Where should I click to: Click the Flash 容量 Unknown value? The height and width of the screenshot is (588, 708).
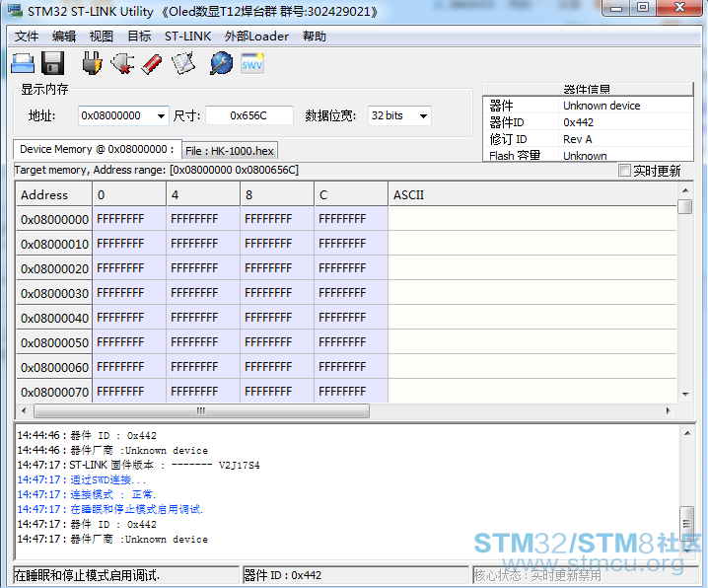click(x=585, y=156)
